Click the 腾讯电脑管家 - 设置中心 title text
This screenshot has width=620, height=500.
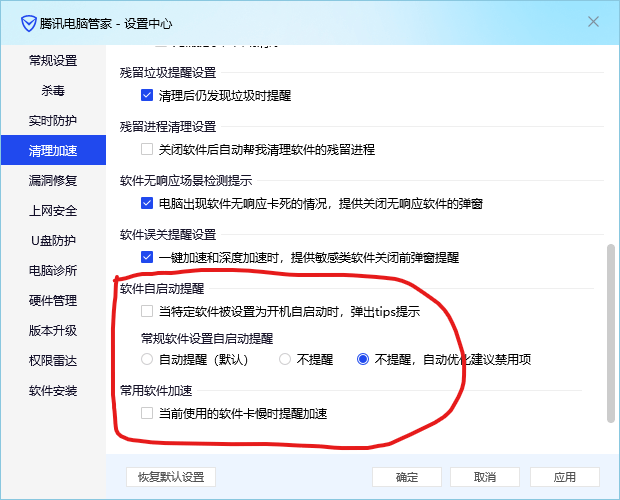[x=106, y=24]
